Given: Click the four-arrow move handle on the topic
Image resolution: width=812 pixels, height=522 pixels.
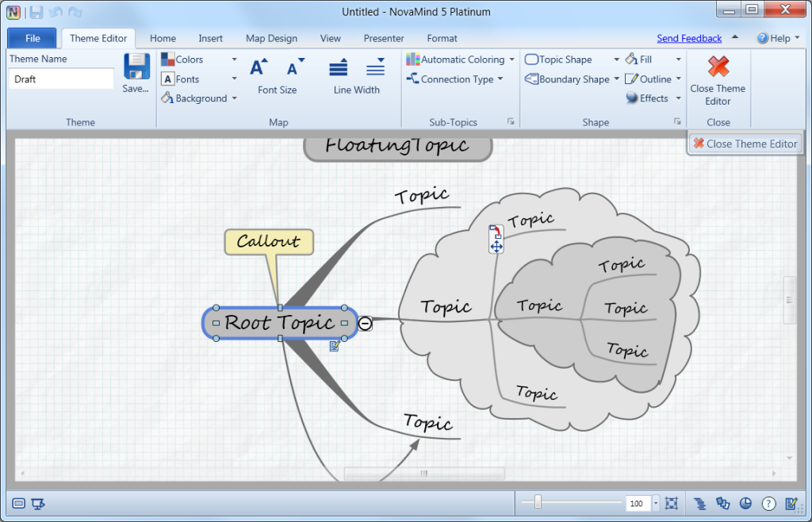Looking at the screenshot, I should point(496,246).
